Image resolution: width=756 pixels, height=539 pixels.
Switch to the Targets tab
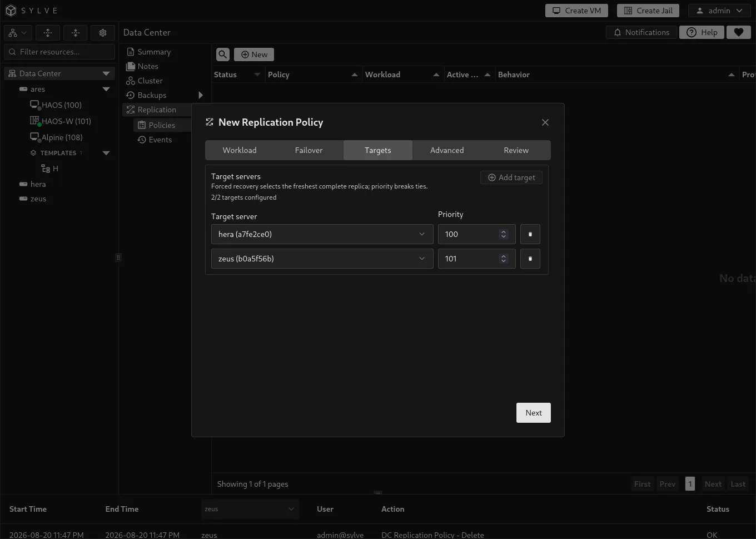pyautogui.click(x=378, y=150)
